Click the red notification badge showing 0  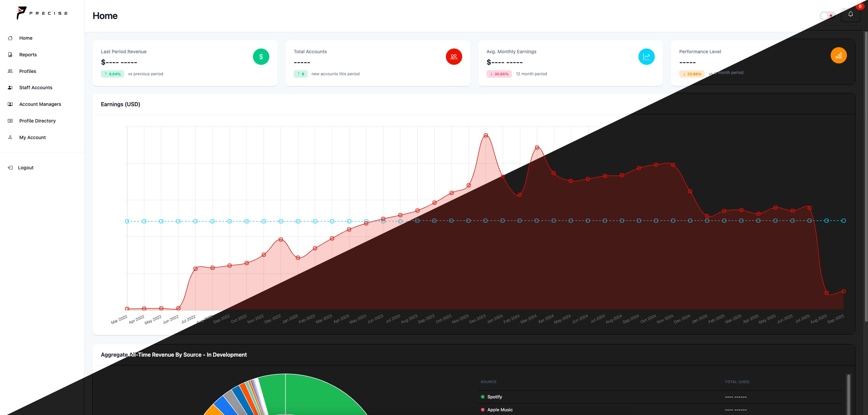click(860, 6)
